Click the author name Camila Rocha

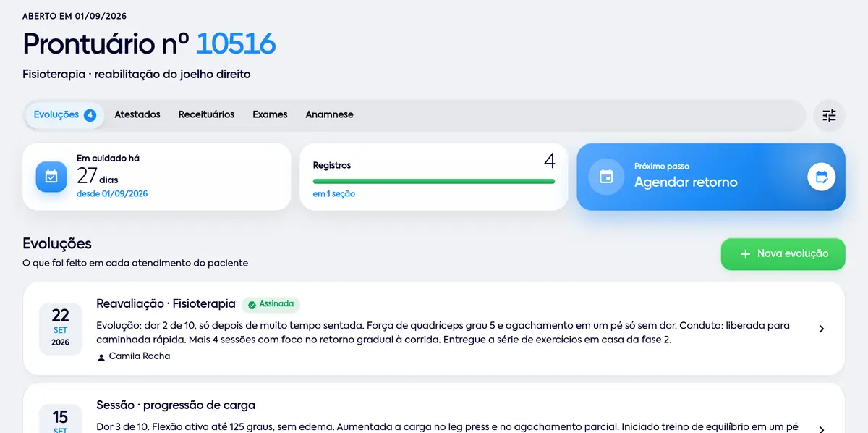[x=140, y=357]
